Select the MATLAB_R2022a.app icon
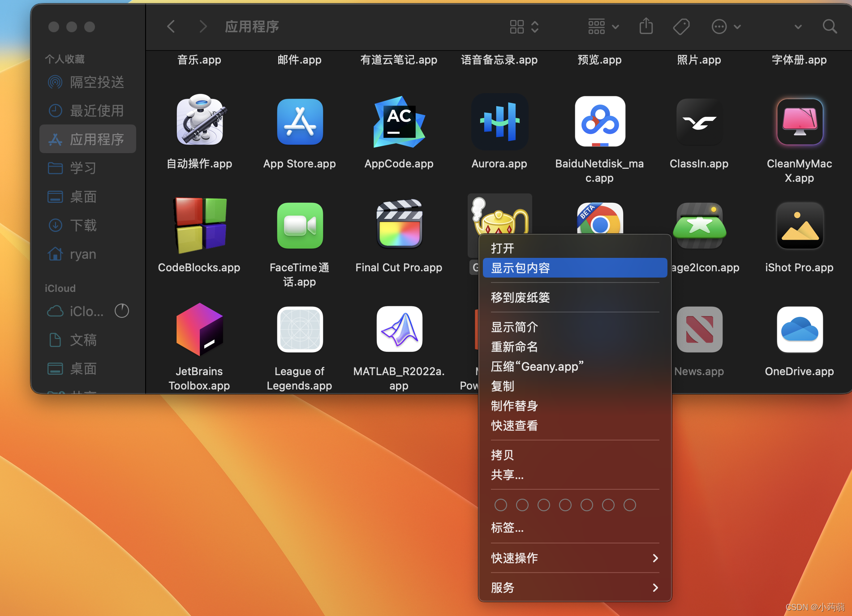The height and width of the screenshot is (616, 852). (x=398, y=329)
